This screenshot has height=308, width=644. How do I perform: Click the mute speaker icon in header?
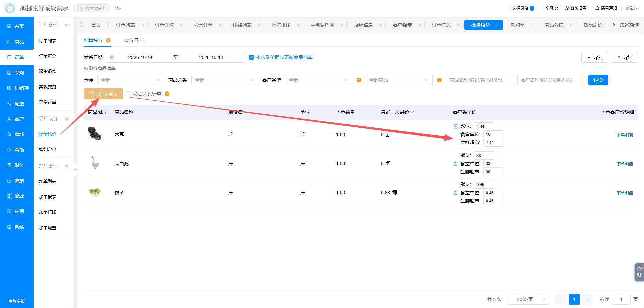pyautogui.click(x=119, y=8)
